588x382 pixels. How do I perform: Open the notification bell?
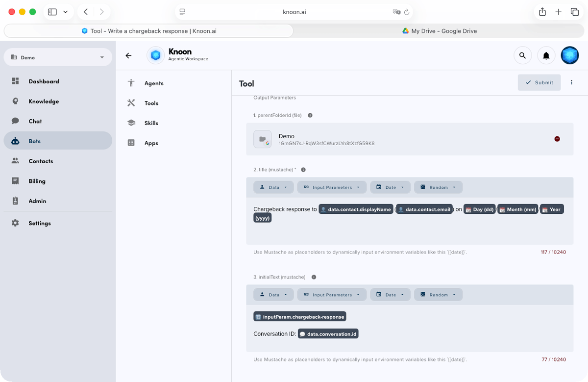pyautogui.click(x=546, y=55)
